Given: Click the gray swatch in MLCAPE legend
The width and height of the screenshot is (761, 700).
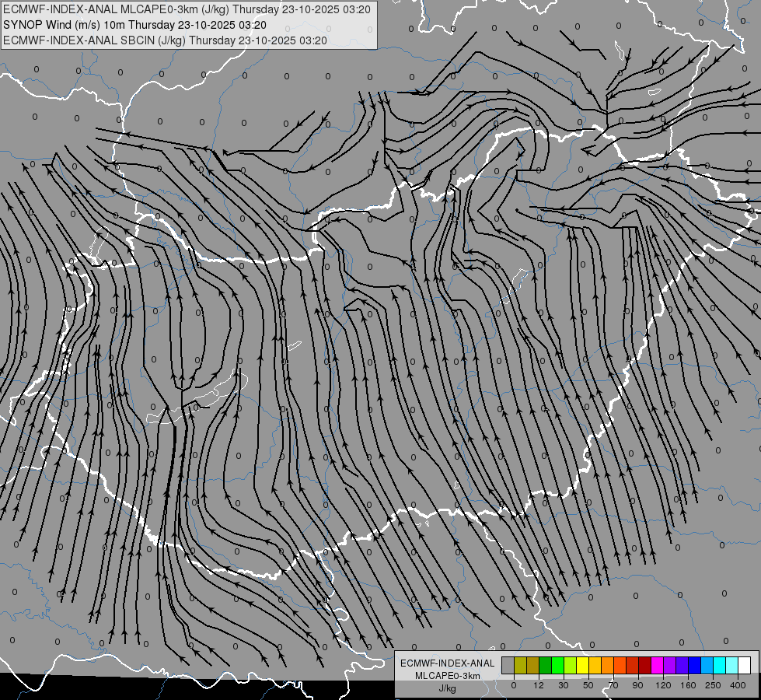Looking at the screenshot, I should pos(508,665).
